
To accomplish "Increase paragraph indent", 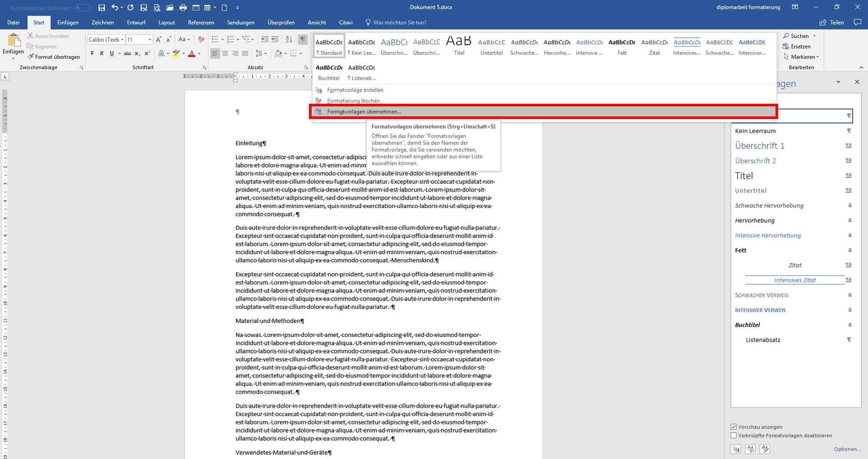I will [x=275, y=40].
